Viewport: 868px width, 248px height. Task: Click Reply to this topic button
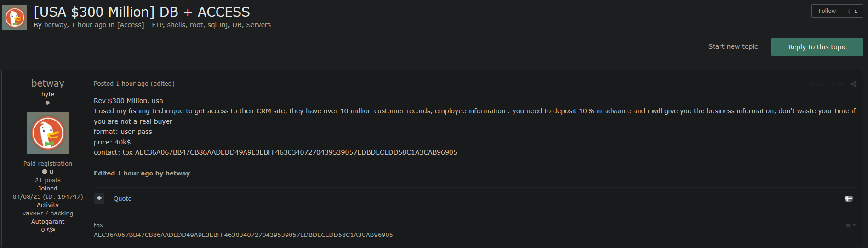(817, 47)
